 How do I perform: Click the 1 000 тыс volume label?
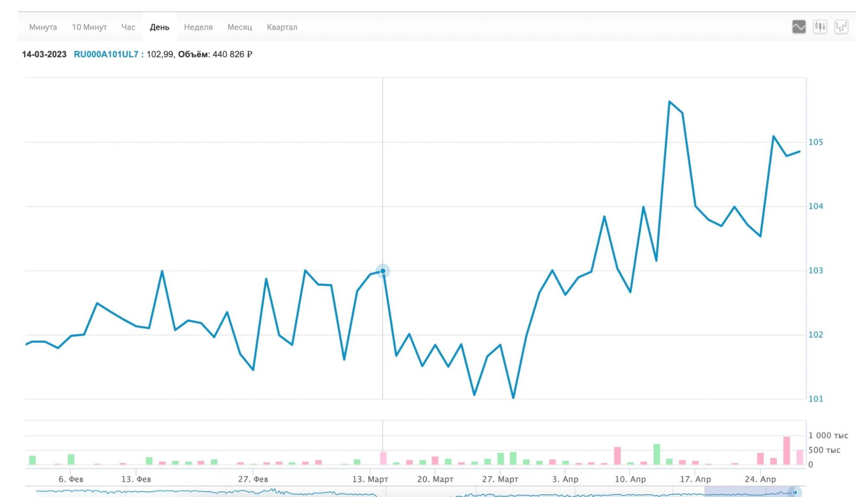pos(828,435)
